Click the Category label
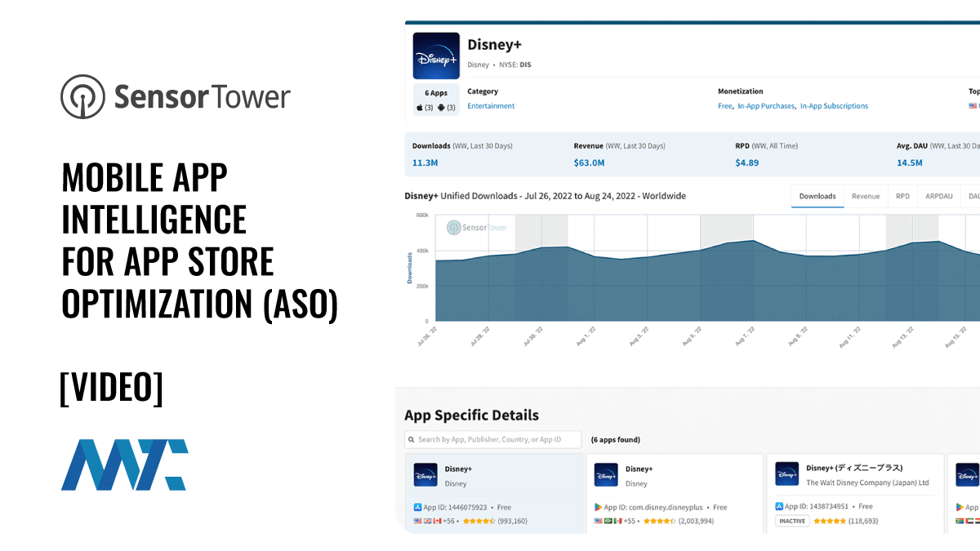The width and height of the screenshot is (980, 551). click(x=483, y=91)
